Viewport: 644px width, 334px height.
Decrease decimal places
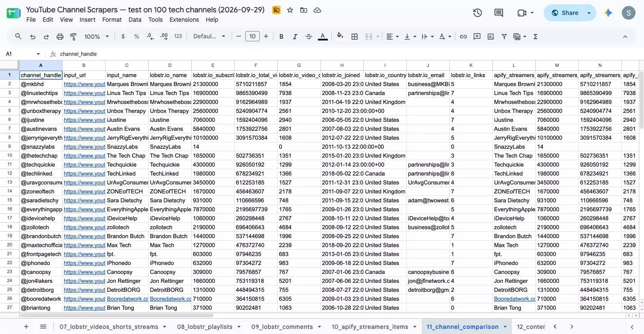150,37
